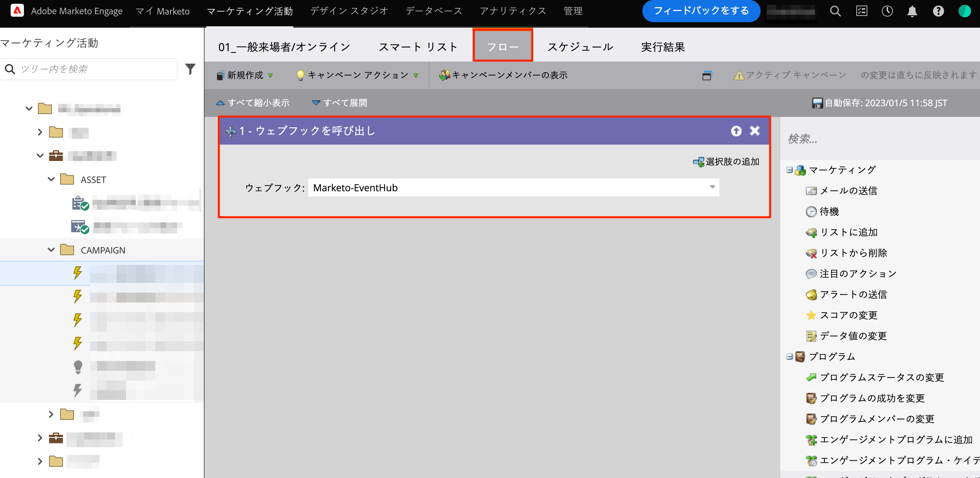Open the デザイン スタジオ menu

pyautogui.click(x=349, y=11)
